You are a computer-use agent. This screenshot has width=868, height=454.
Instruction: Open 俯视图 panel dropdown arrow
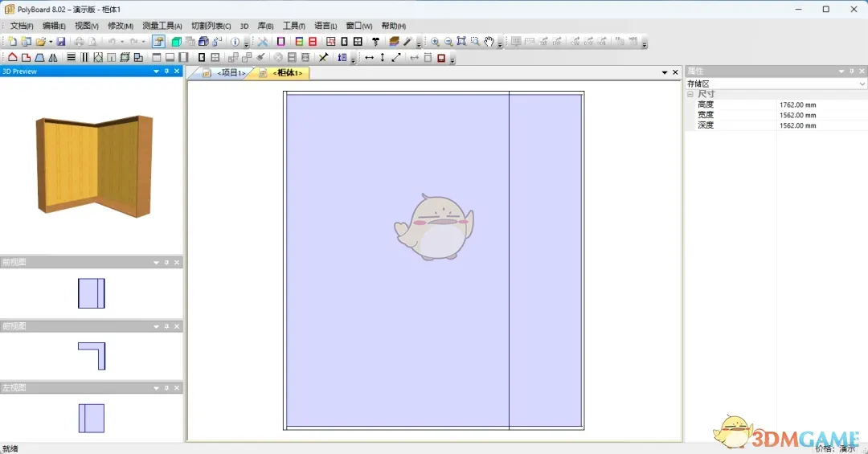[156, 327]
